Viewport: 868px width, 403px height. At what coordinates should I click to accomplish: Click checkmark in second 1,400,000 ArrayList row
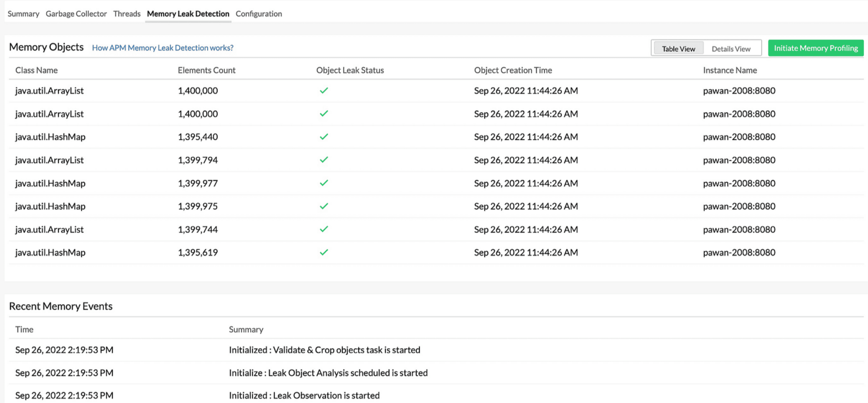(323, 114)
